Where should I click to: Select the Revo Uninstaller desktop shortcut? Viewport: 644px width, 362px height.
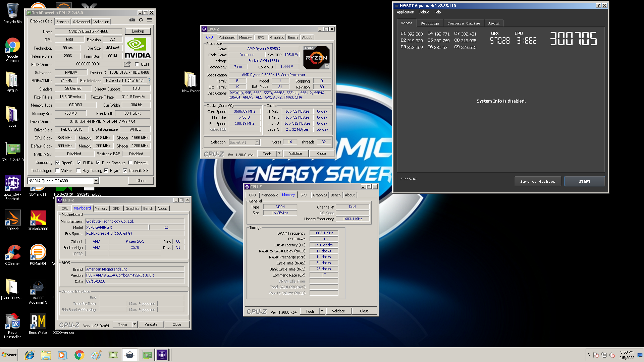12,326
